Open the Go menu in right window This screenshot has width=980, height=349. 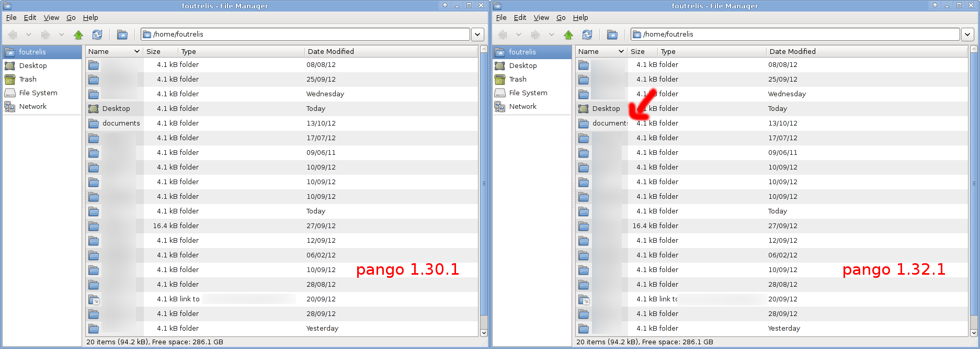[x=561, y=18]
